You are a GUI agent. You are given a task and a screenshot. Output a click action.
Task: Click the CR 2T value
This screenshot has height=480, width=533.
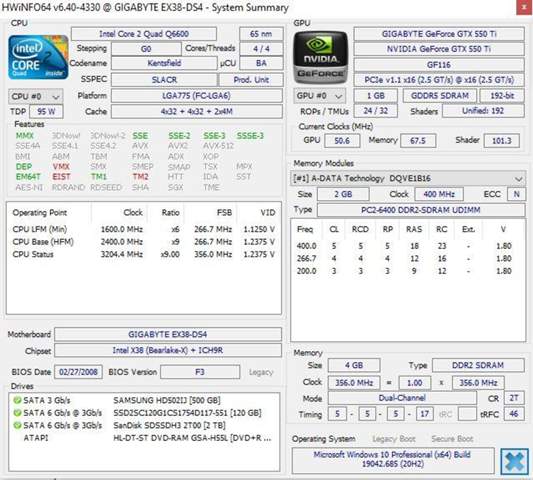tap(514, 398)
